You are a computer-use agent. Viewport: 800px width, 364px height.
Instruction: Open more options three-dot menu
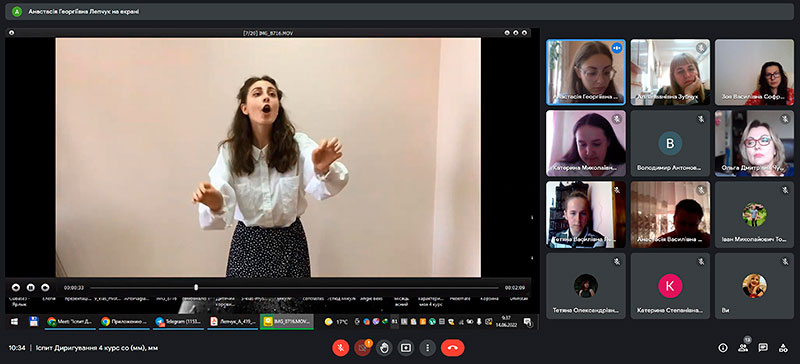point(428,348)
